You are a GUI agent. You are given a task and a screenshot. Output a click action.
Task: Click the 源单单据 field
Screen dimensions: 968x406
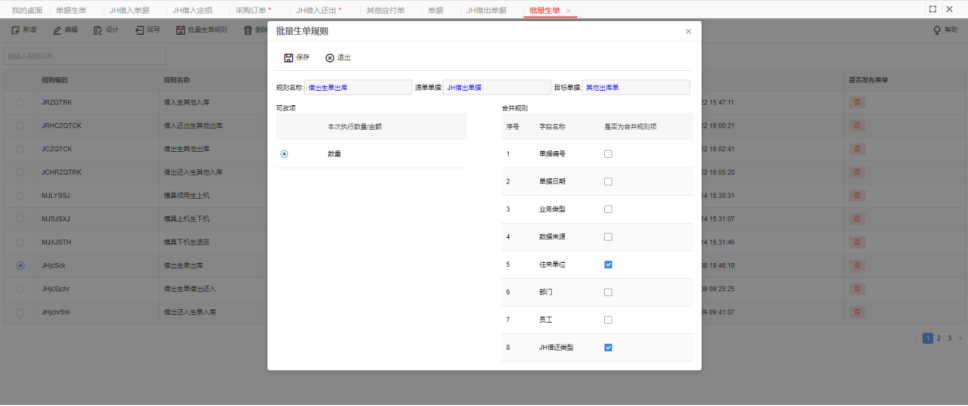[x=496, y=88]
